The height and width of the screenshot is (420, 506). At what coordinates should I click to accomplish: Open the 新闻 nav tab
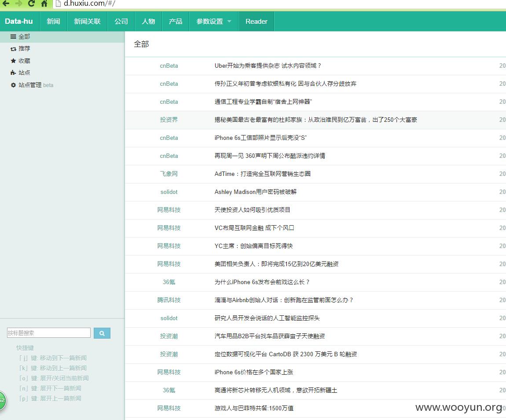coord(53,21)
